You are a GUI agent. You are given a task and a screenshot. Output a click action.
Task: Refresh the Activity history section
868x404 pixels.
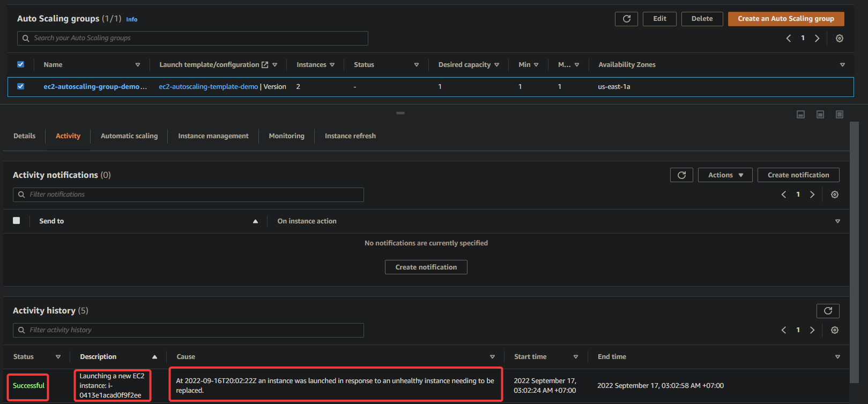(828, 311)
